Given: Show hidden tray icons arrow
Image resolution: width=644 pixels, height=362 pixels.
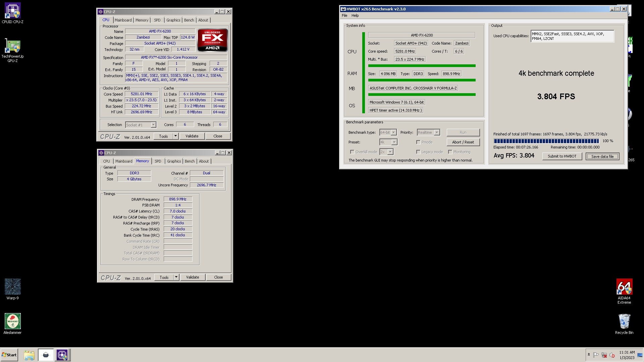Looking at the screenshot, I should (589, 355).
